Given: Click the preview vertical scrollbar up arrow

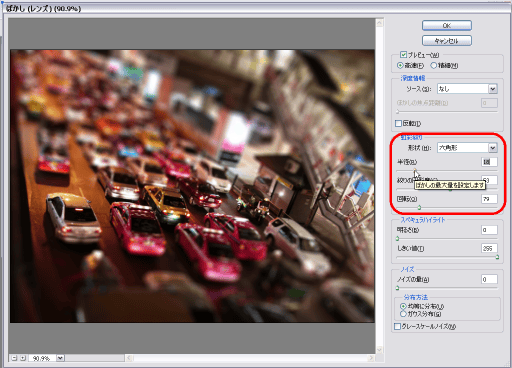Looking at the screenshot, I should point(379,23).
